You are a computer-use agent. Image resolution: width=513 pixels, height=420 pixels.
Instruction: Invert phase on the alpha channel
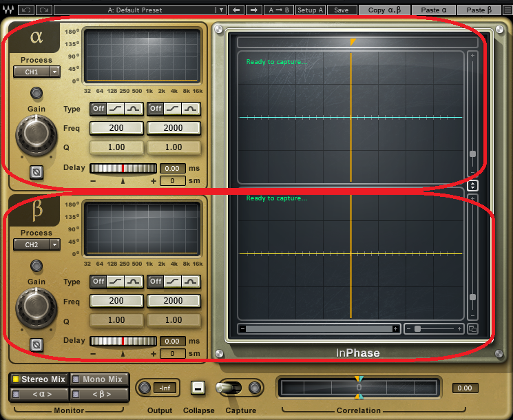coord(36,171)
